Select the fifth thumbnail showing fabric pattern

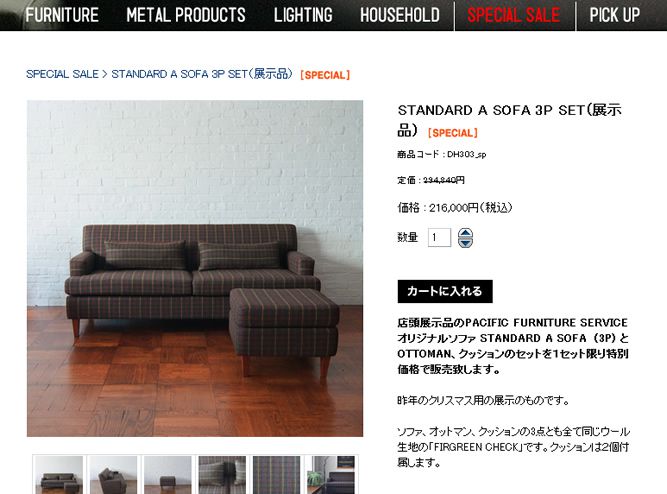click(x=276, y=475)
